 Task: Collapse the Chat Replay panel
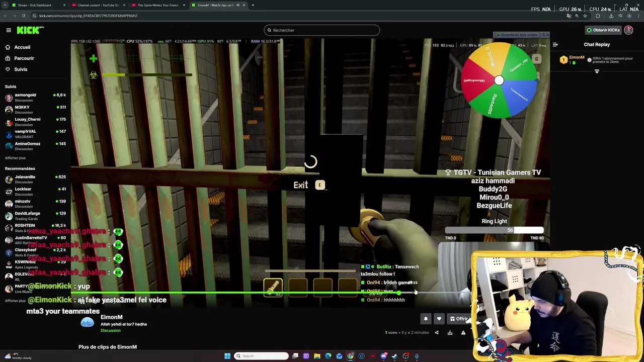555,44
